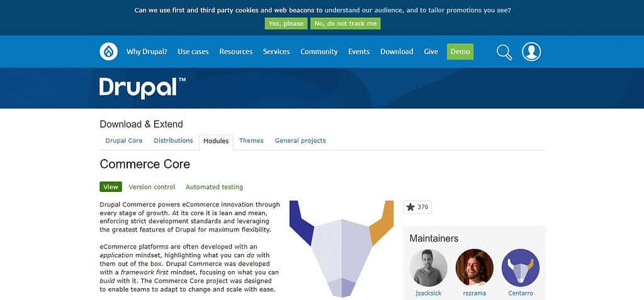
Task: Switch to the Drupal Core tab
Action: [124, 141]
